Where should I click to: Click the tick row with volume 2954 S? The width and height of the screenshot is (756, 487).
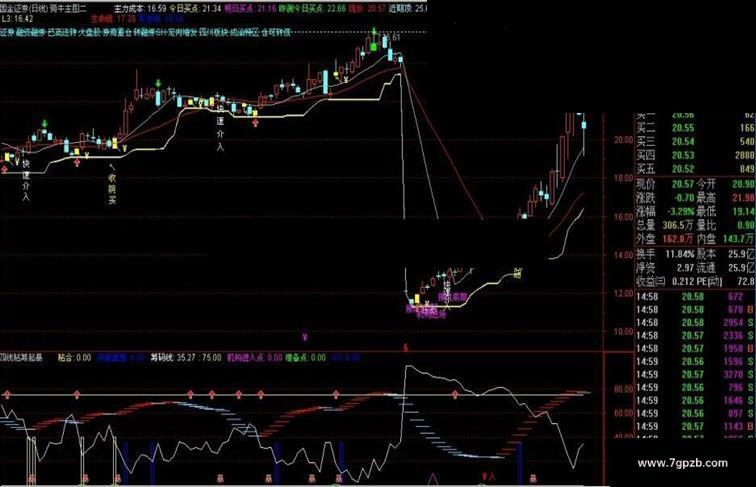[695, 323]
